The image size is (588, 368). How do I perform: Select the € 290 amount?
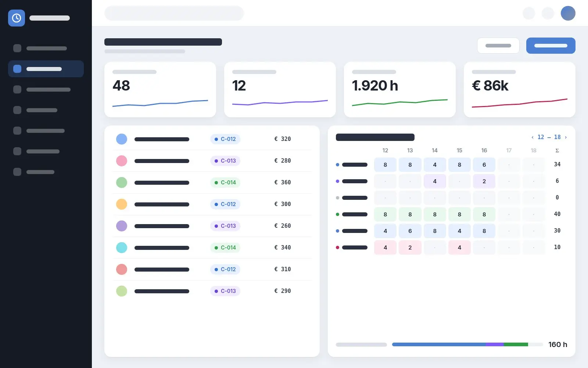pos(283,291)
